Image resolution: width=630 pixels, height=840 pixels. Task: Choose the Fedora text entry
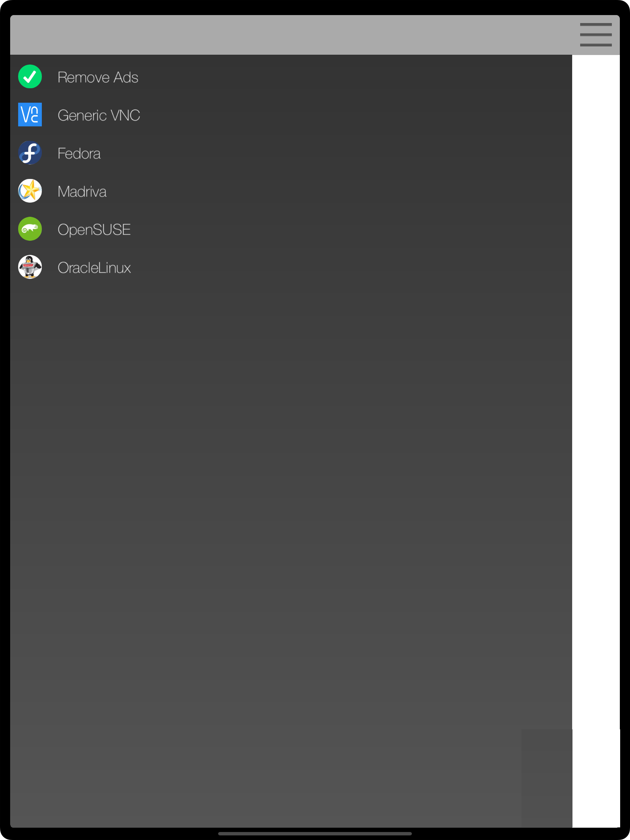pyautogui.click(x=79, y=153)
